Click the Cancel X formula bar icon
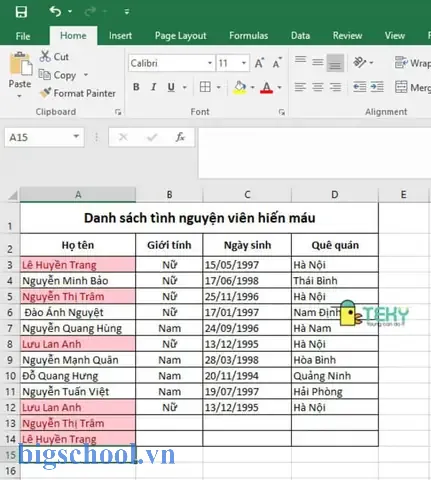Image resolution: width=431 pixels, height=480 pixels. click(123, 137)
